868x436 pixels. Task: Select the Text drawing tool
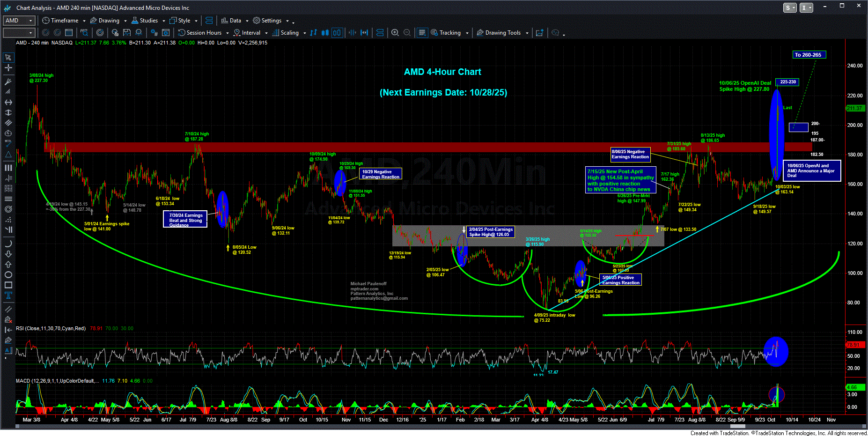click(x=8, y=296)
